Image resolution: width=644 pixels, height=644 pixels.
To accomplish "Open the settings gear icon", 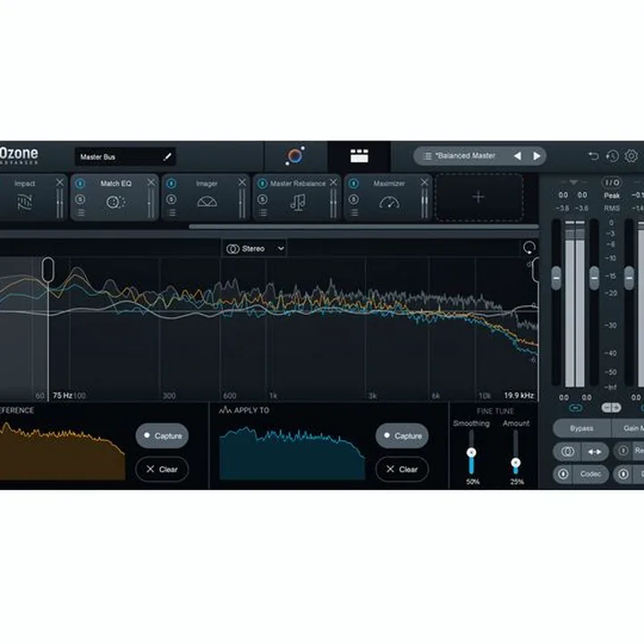I will pos(631,156).
